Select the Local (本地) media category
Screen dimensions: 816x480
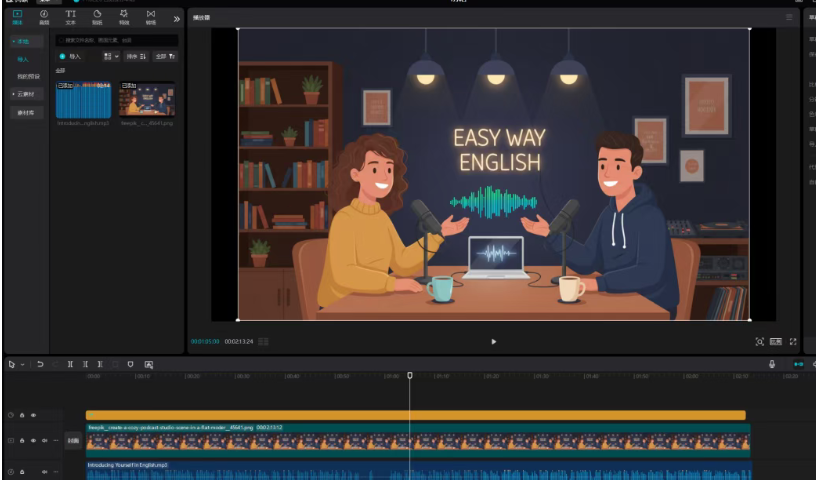pyautogui.click(x=24, y=42)
